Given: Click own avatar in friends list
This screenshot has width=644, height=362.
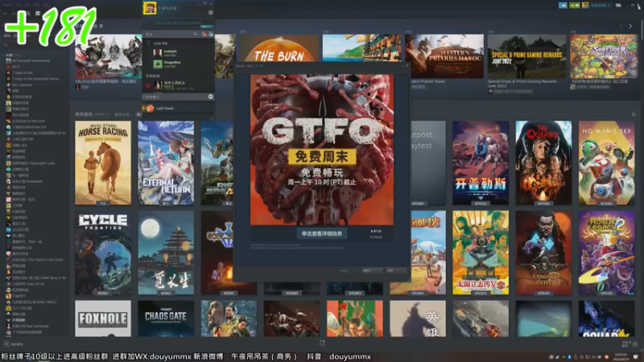Looking at the screenshot, I should [x=150, y=7].
